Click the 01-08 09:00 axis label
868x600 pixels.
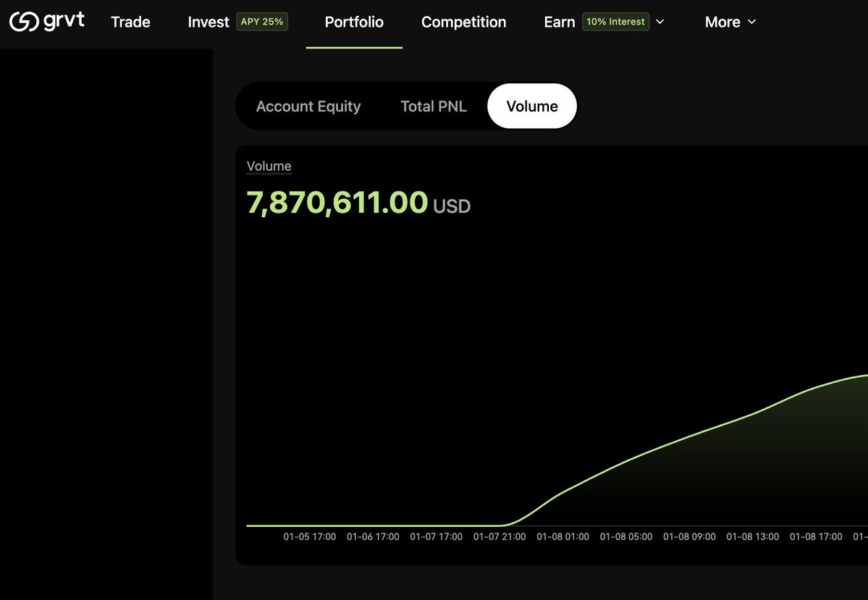point(689,536)
